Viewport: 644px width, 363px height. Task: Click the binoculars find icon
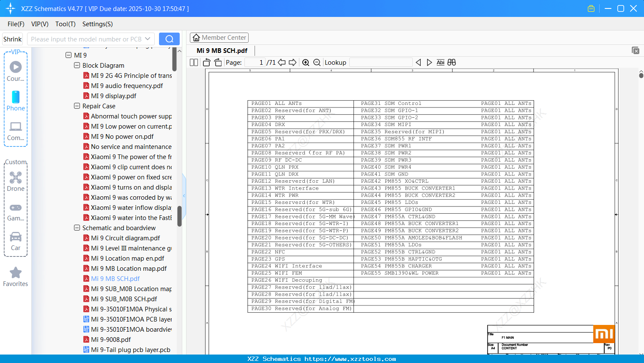(452, 63)
